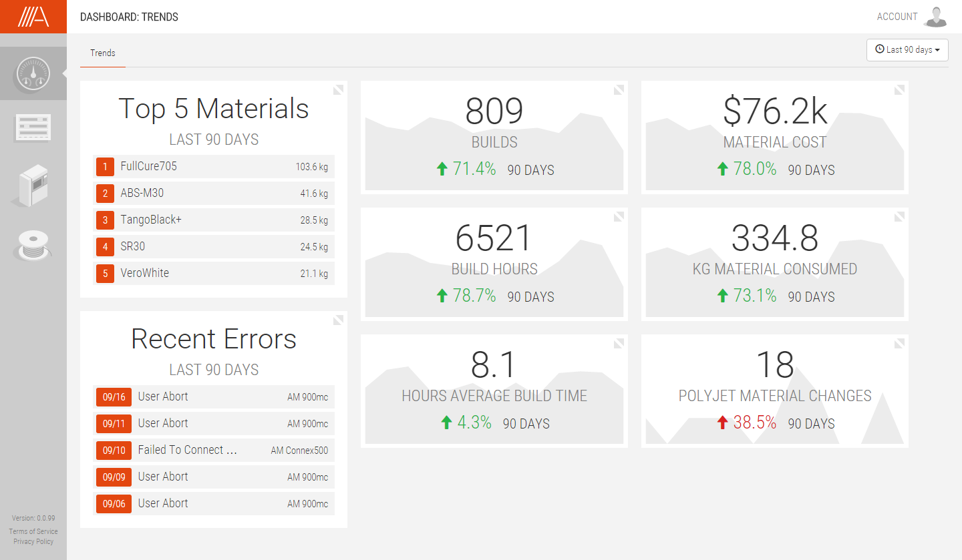Image resolution: width=962 pixels, height=560 pixels.
Task: Click the Version 0.0.99 label
Action: pyautogui.click(x=33, y=518)
